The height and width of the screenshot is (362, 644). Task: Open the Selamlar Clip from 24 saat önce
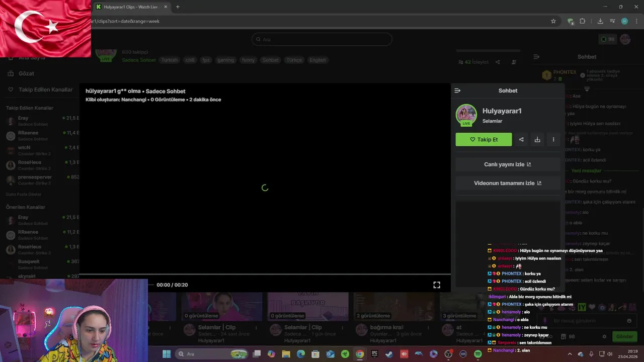pos(222,307)
